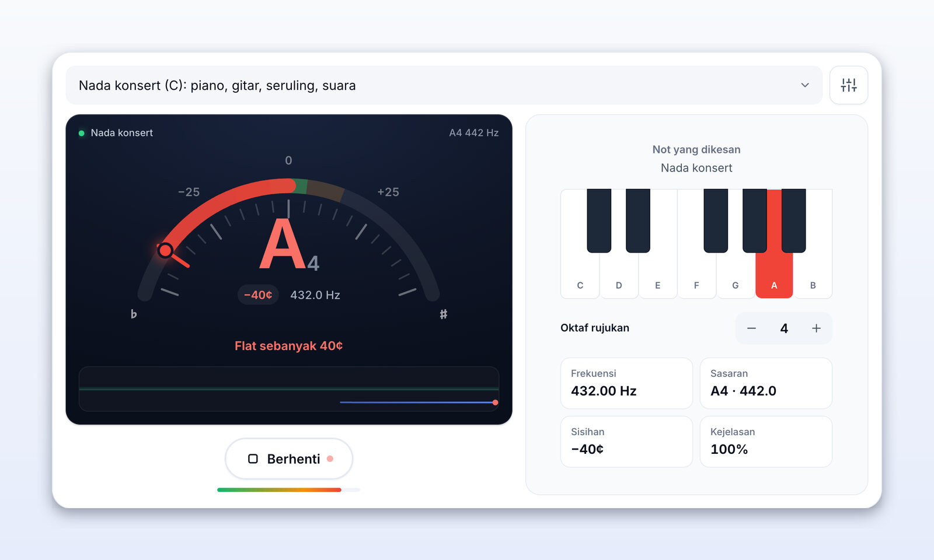Click the Oktaf rujukan value 4
Screen dimensions: 934x560
coord(784,328)
